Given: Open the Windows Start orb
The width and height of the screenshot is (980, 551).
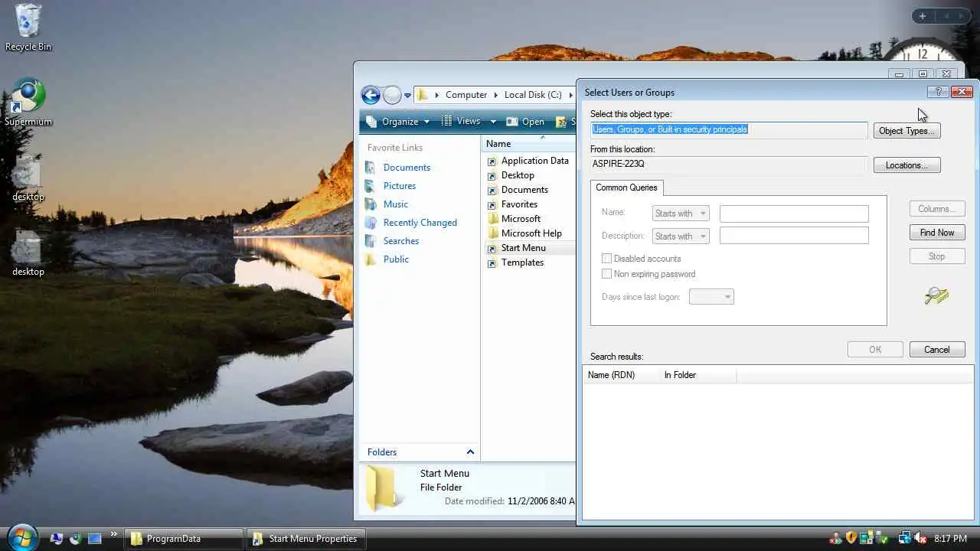Looking at the screenshot, I should 21,537.
